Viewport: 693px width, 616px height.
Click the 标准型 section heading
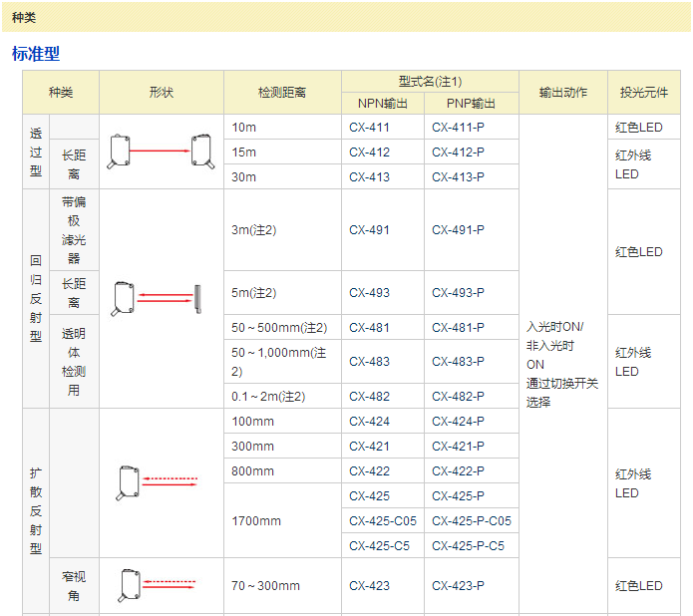click(36, 54)
